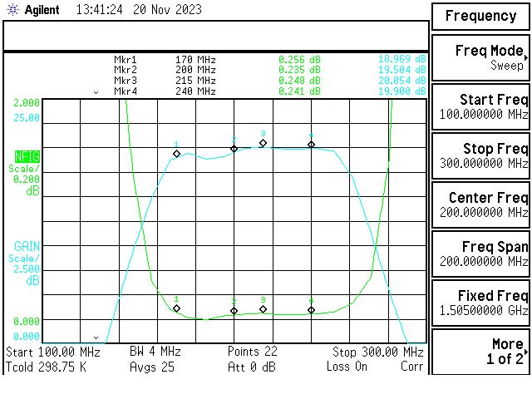The height and width of the screenshot is (399, 532).
Task: Select marker 1 diamond on the blue gain trace
Action: click(x=176, y=154)
